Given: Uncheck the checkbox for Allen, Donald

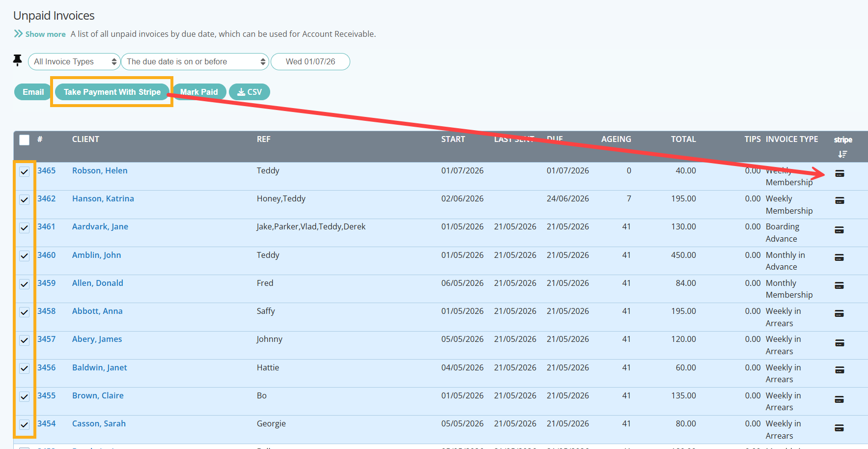Looking at the screenshot, I should 24,284.
